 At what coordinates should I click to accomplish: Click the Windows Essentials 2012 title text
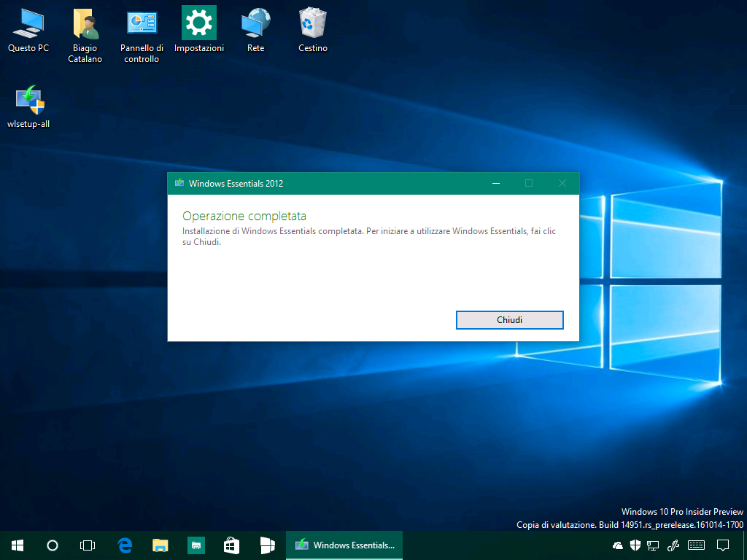point(236,183)
